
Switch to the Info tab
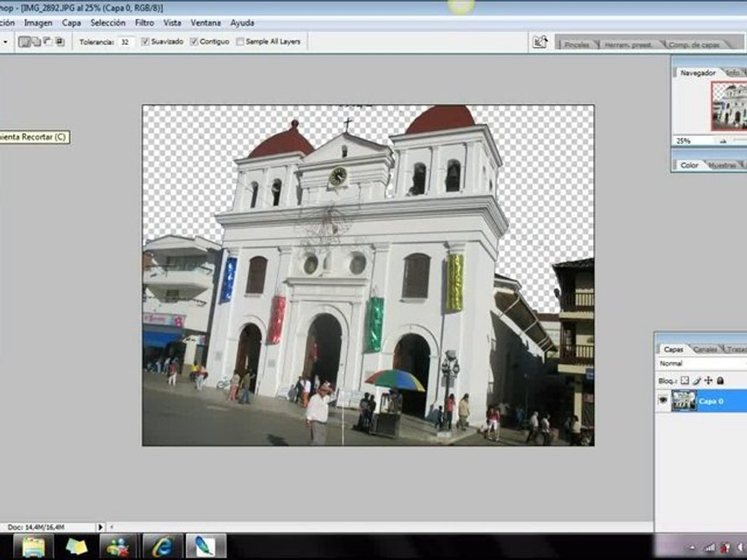click(734, 73)
